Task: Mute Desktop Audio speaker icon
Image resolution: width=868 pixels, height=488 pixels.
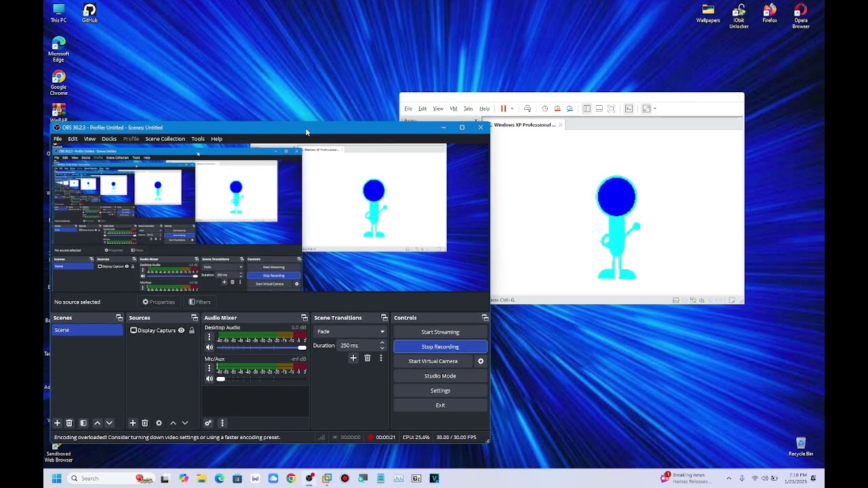Action: coord(209,347)
